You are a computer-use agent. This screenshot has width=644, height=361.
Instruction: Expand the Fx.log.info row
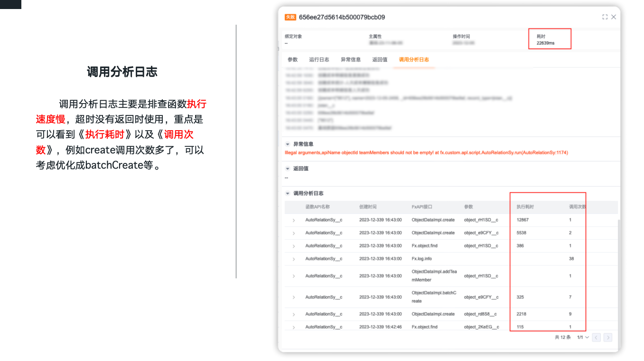tap(294, 259)
